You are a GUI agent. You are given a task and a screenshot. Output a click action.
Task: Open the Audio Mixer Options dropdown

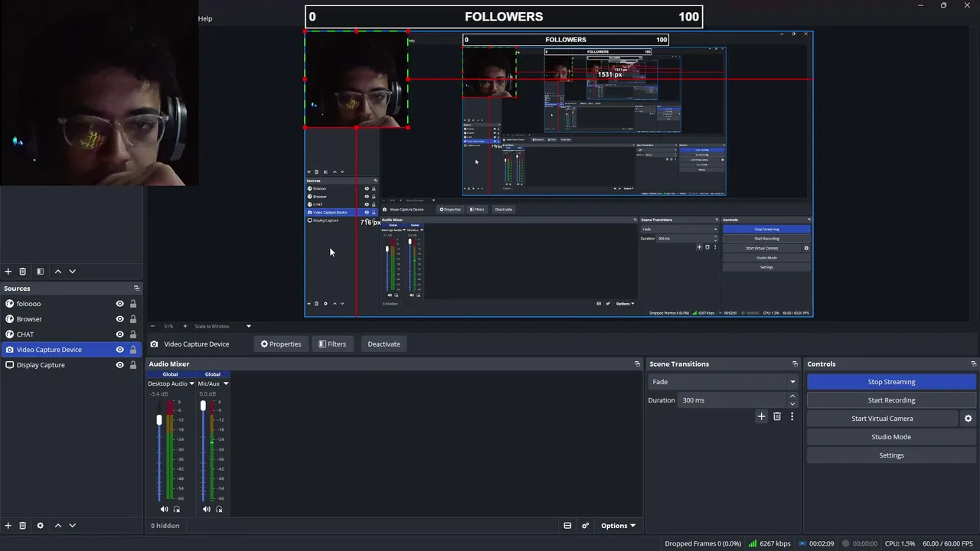click(619, 526)
